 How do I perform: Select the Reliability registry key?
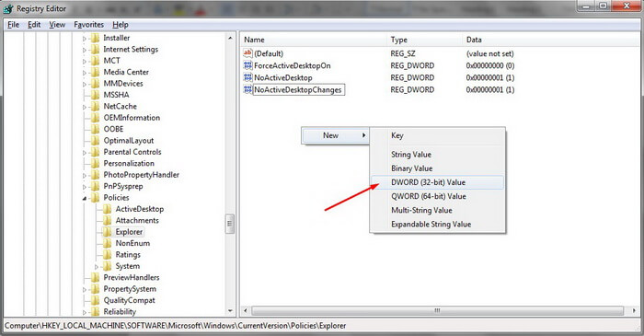coord(120,312)
